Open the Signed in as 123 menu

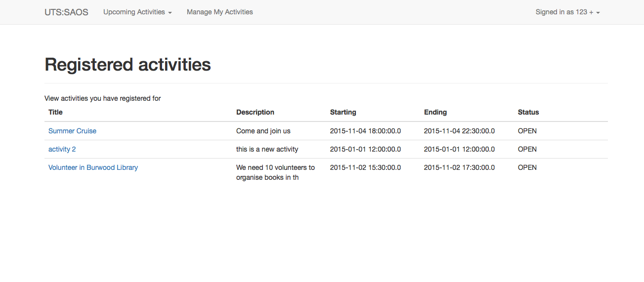click(567, 12)
